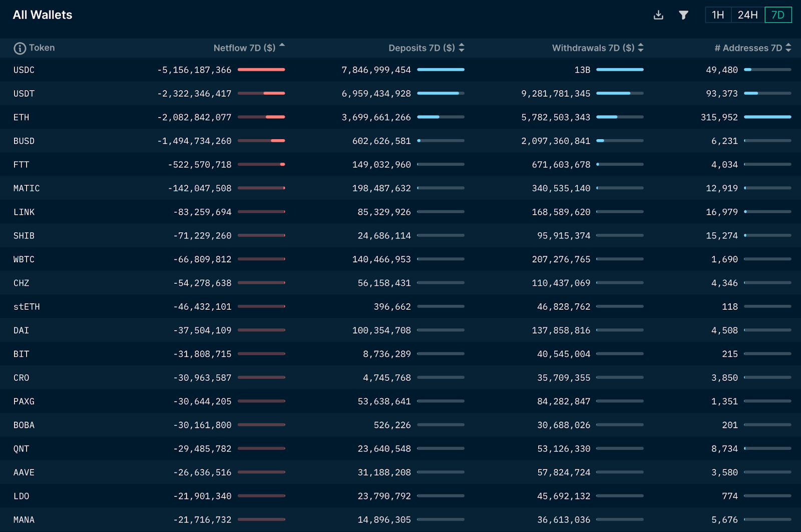Select the SHIB token name
Image resolution: width=801 pixels, height=532 pixels.
24,236
